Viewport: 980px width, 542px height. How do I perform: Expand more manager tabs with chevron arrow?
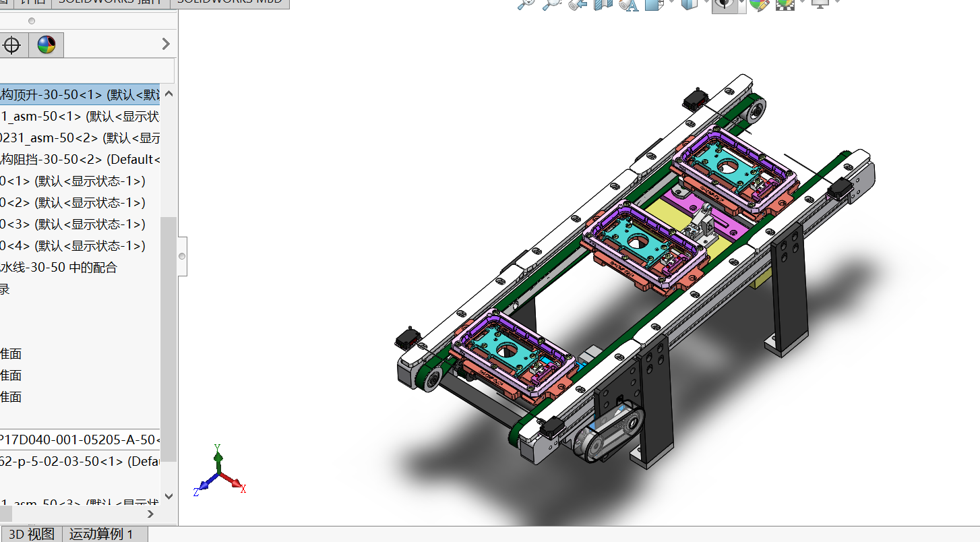(166, 44)
